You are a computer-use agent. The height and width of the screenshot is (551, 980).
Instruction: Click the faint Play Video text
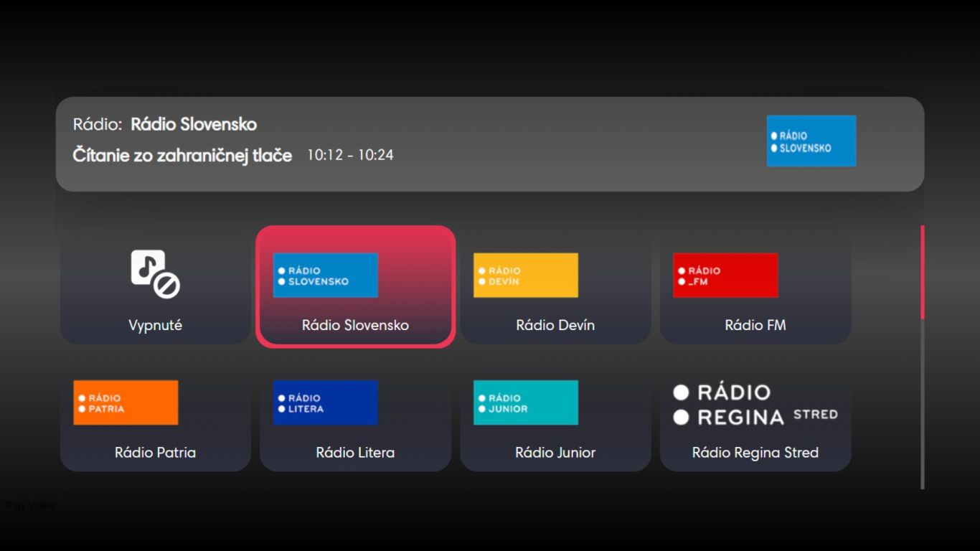click(x=30, y=505)
